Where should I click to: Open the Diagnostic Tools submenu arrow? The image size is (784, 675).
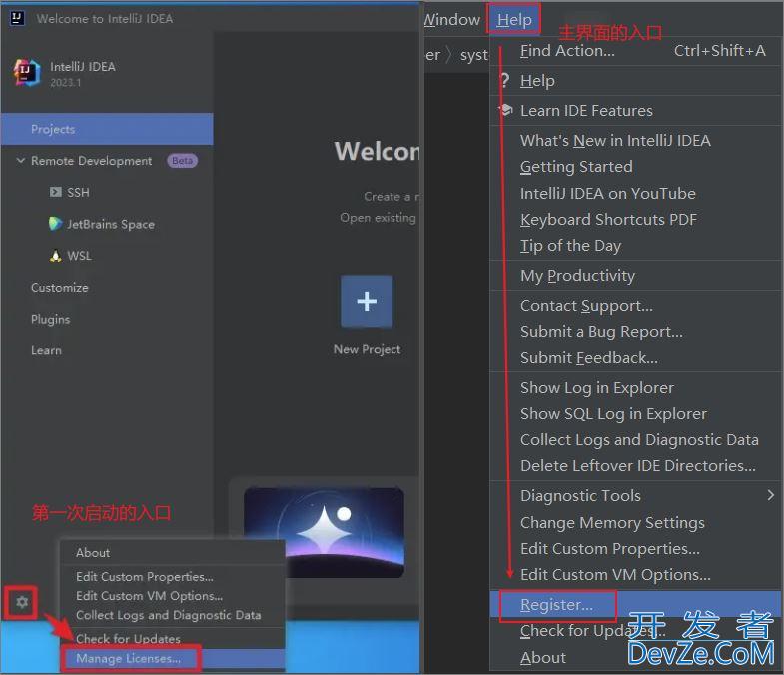tap(770, 495)
